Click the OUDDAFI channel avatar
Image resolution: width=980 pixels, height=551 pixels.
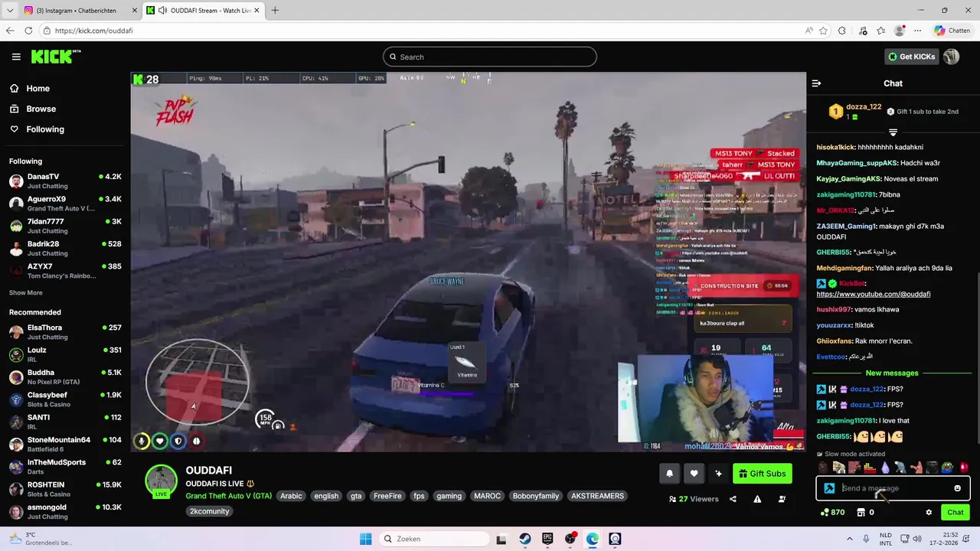pyautogui.click(x=161, y=481)
